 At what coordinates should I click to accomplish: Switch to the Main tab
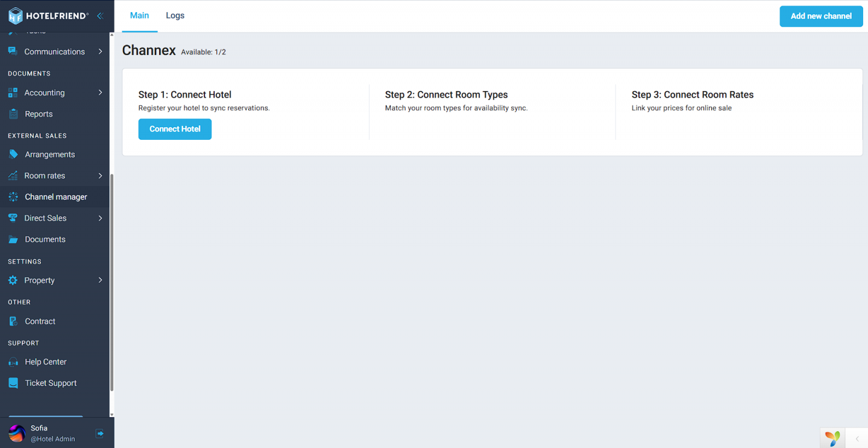coord(139,16)
